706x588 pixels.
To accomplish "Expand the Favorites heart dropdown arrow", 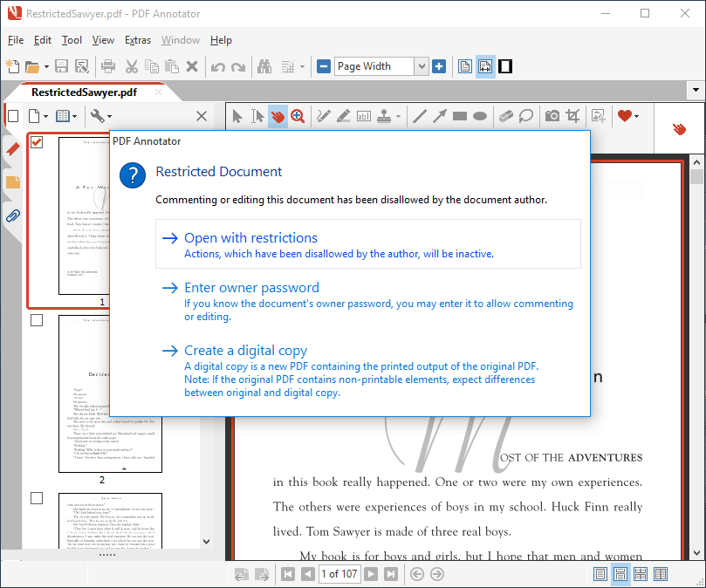I will (636, 117).
